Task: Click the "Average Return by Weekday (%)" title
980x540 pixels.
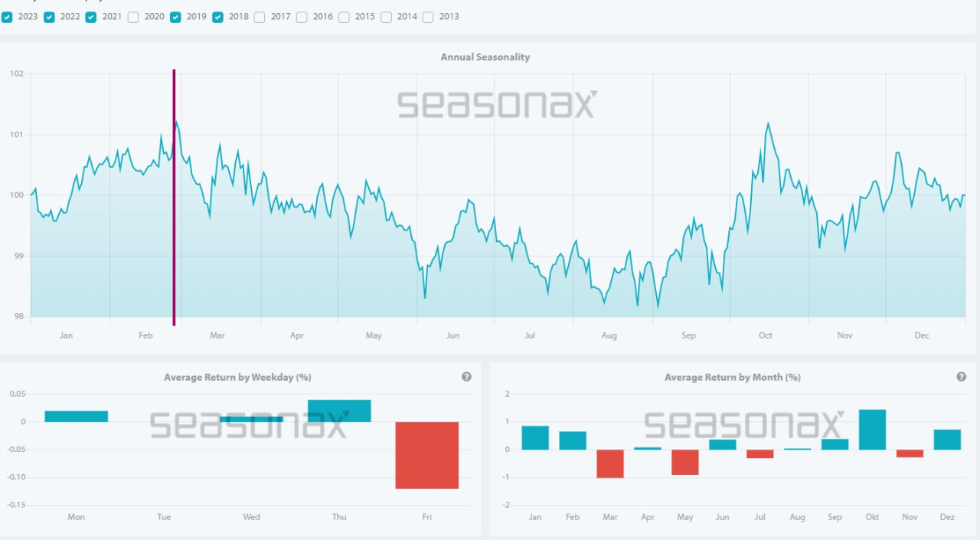Action: (237, 377)
